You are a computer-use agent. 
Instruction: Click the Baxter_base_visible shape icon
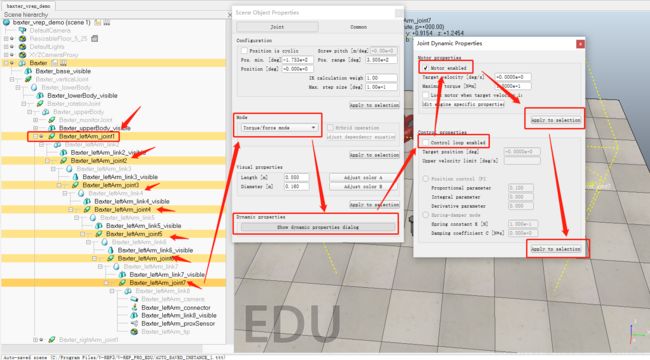pyautogui.click(x=28, y=71)
